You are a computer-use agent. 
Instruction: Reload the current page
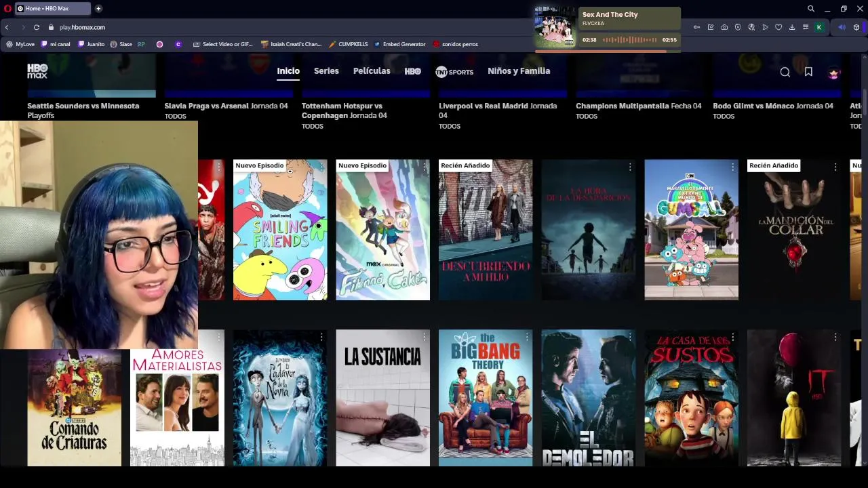tap(37, 27)
